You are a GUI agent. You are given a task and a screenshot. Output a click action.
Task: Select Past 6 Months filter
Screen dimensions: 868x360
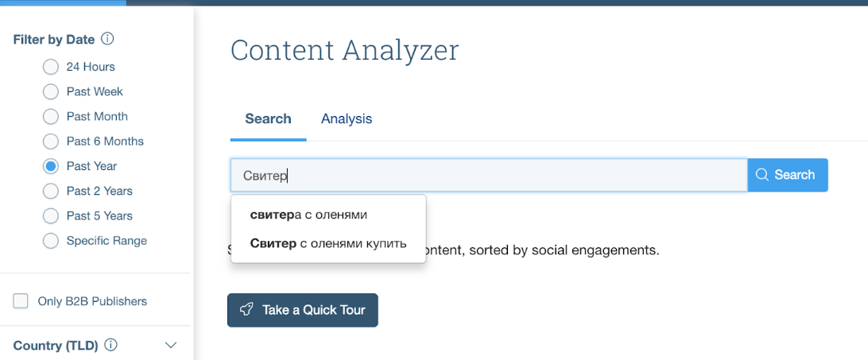click(51, 141)
